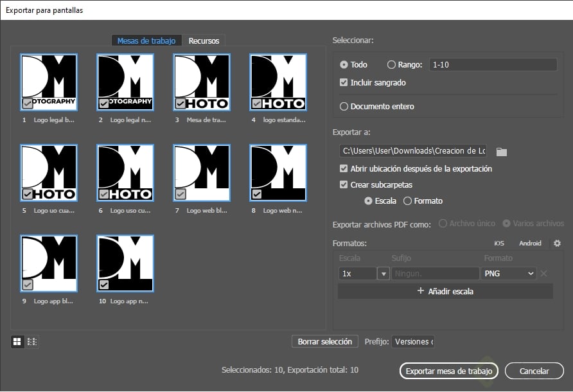Uncheck artboard 2 Logo legal checkbox
Image resolution: width=573 pixels, height=392 pixels.
[104, 103]
